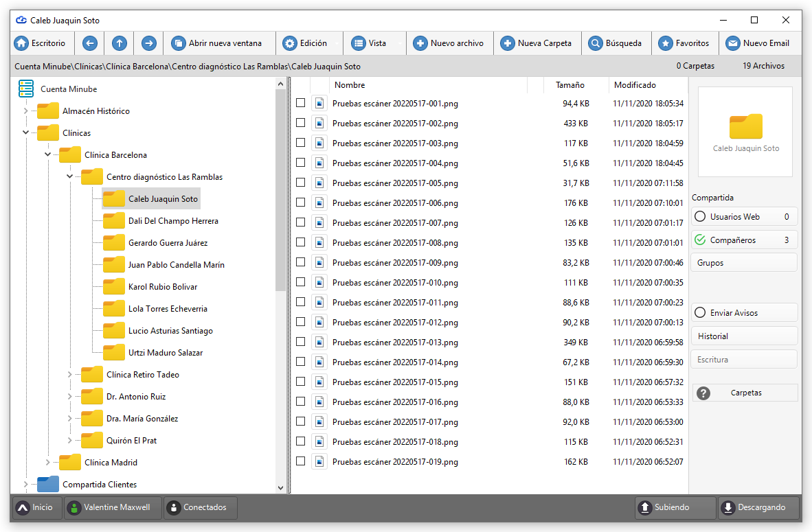Expand Almacén Histórico tree node
The image size is (812, 532).
[26, 111]
